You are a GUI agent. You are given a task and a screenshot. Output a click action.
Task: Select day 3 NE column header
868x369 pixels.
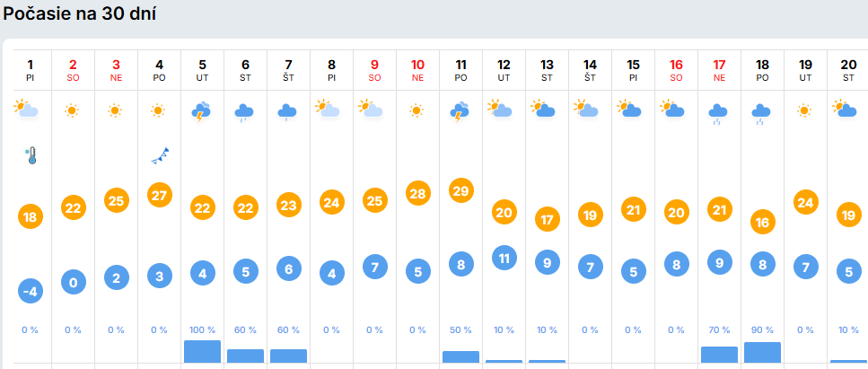[x=116, y=70]
